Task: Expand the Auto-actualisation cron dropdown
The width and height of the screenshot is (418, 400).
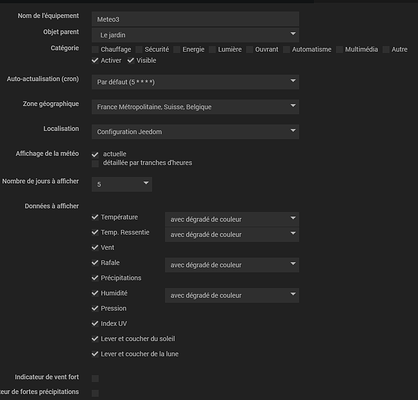Action: [195, 82]
